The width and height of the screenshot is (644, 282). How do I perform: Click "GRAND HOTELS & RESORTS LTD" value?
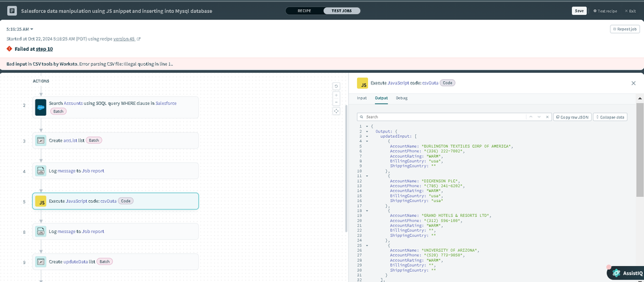(456, 216)
